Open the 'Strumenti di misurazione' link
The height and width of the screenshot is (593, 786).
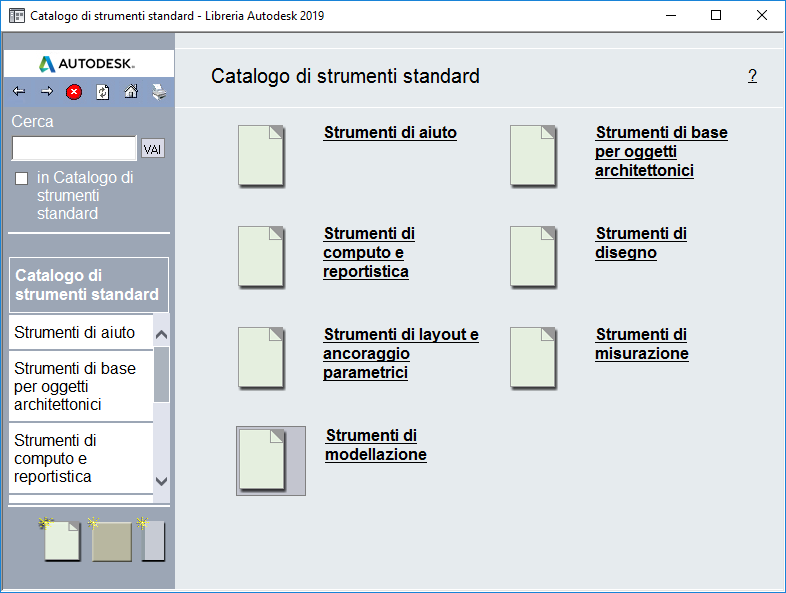tap(641, 344)
